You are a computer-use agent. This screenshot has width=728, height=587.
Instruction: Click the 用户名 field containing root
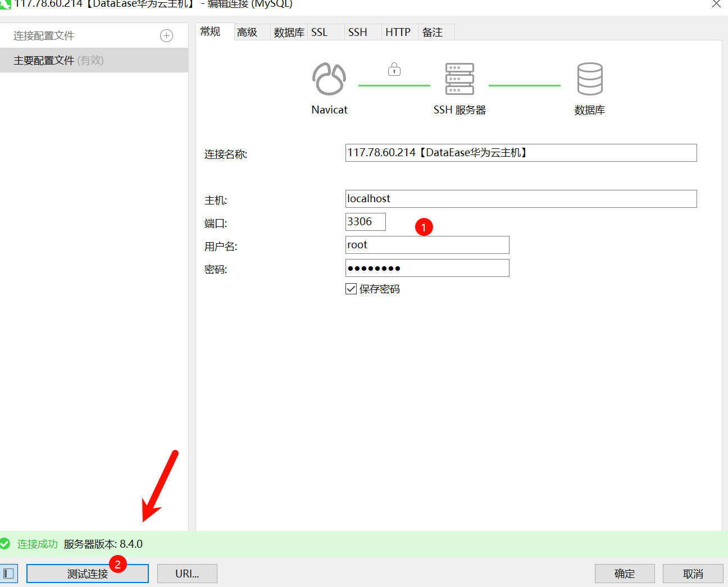(x=427, y=245)
